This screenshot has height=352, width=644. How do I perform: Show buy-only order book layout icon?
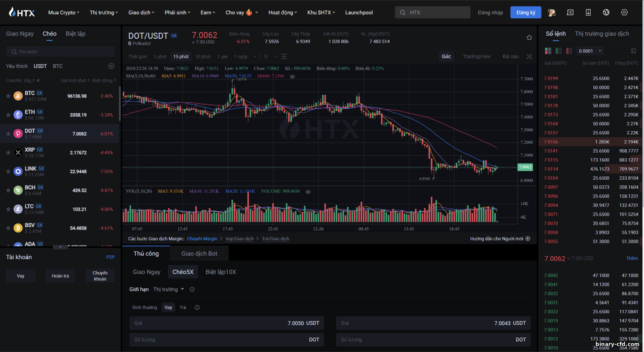(x=559, y=51)
